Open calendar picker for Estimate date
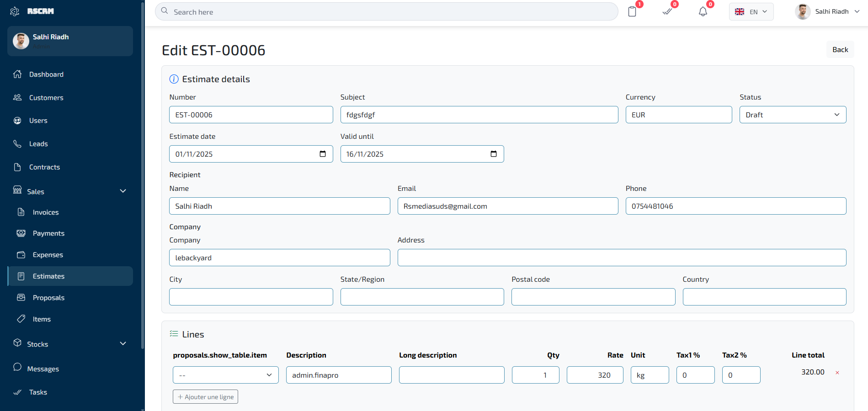The height and width of the screenshot is (411, 868). point(323,154)
